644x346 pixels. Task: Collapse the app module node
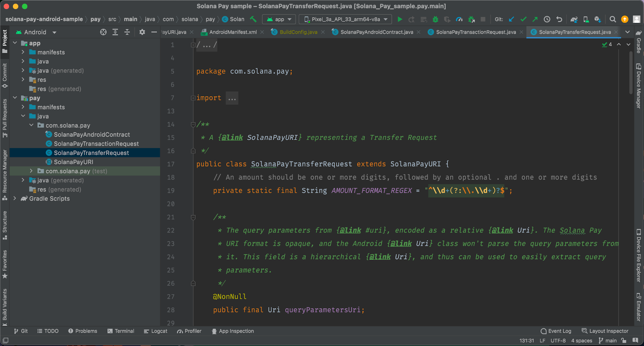click(15, 43)
